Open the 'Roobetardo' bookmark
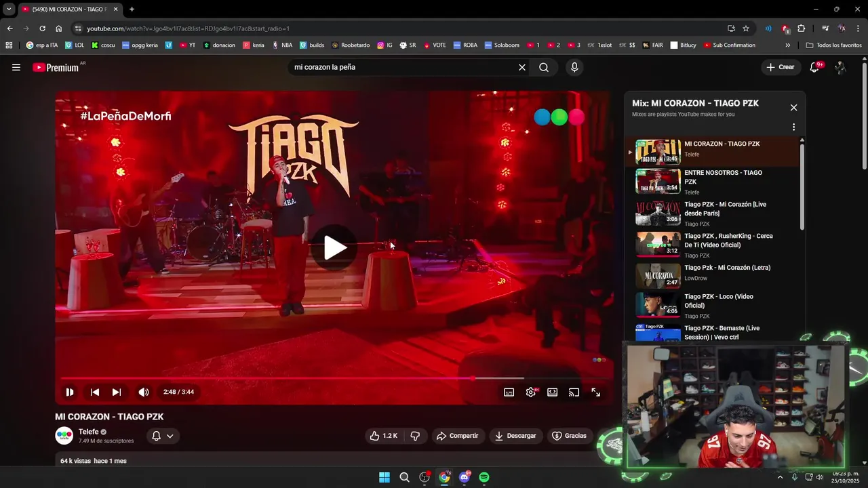Screen dimensions: 868x488 [x=351, y=45]
